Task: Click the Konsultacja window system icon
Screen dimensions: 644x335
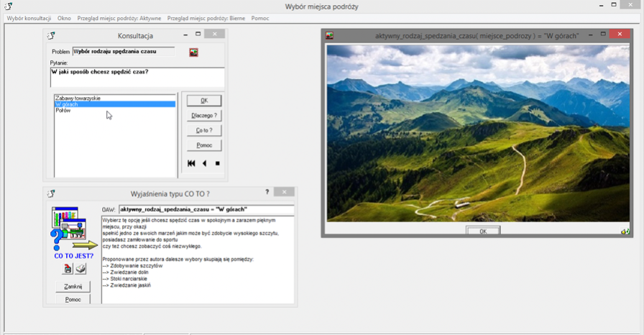Action: point(51,35)
